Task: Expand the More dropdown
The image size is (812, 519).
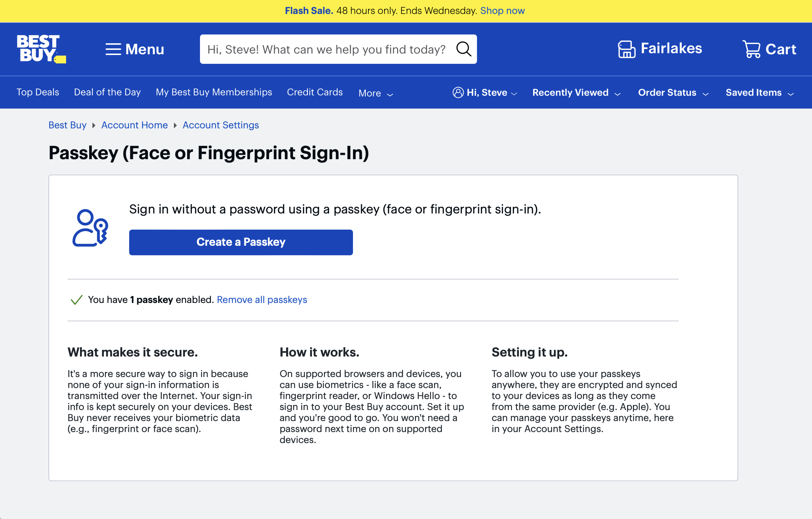Action: tap(375, 93)
